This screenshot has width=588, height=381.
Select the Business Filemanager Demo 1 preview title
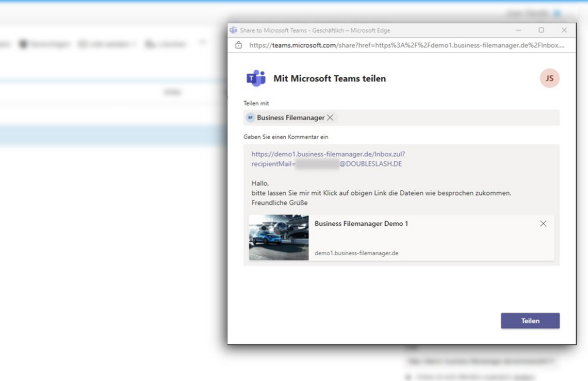361,224
